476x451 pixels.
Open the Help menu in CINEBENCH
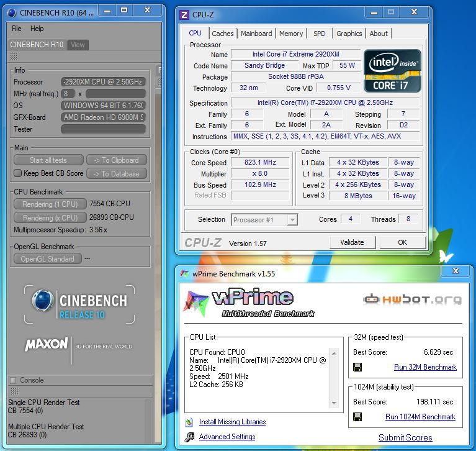pos(37,29)
